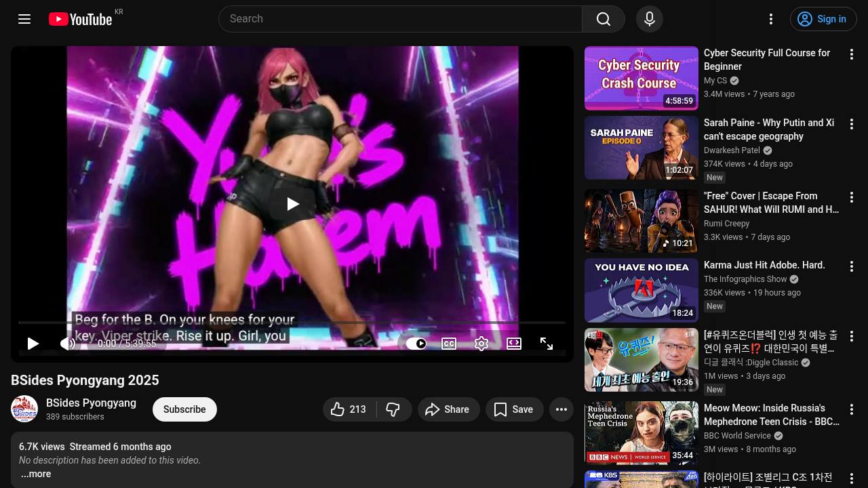This screenshot has height=488, width=868.
Task: Open options for Diggle Classic video
Action: click(852, 337)
